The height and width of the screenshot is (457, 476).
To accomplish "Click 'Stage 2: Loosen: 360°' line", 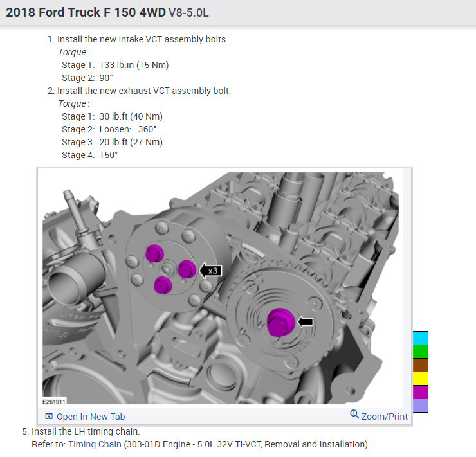I will click(x=109, y=129).
